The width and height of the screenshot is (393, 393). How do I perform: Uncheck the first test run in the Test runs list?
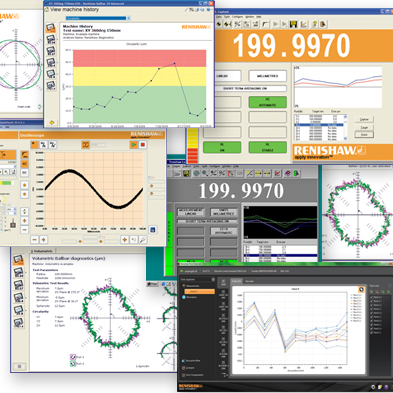click(372, 297)
